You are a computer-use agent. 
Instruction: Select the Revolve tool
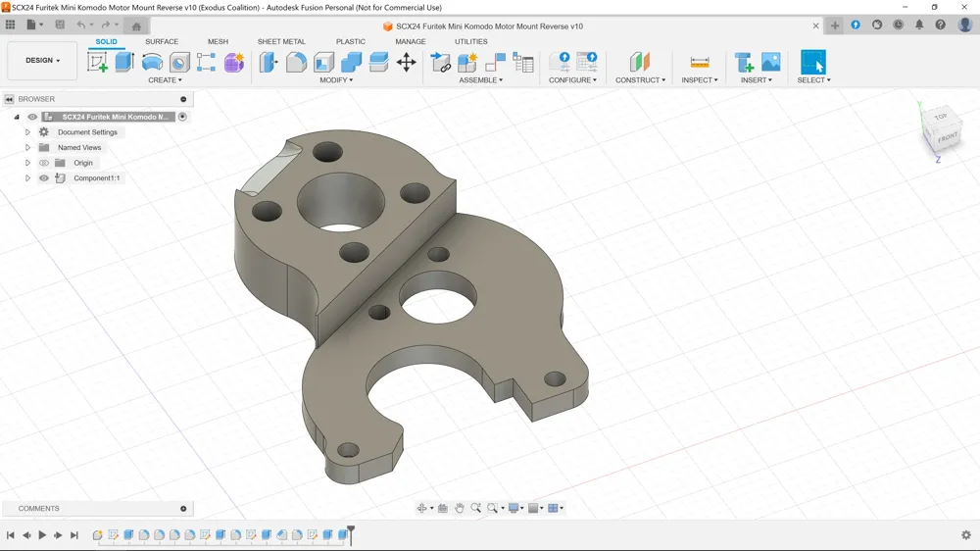coord(152,62)
